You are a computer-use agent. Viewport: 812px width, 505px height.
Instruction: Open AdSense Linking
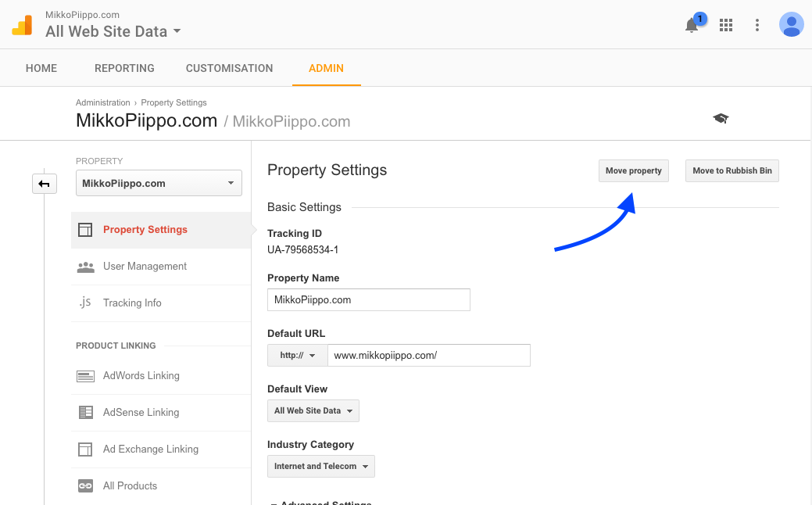click(161, 413)
